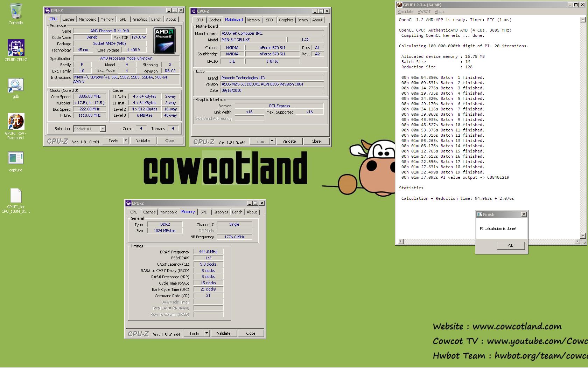Open the About tab in the Memory window
The height and width of the screenshot is (368, 588).
[252, 212]
